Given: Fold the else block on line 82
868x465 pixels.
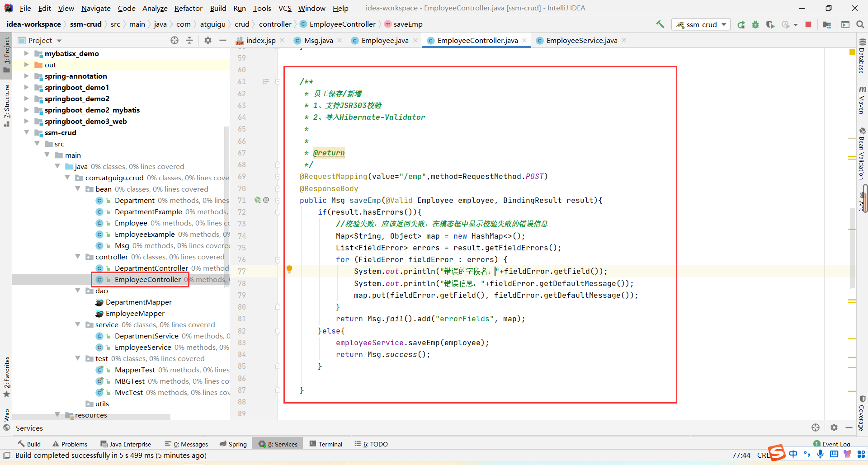Looking at the screenshot, I should 278,331.
